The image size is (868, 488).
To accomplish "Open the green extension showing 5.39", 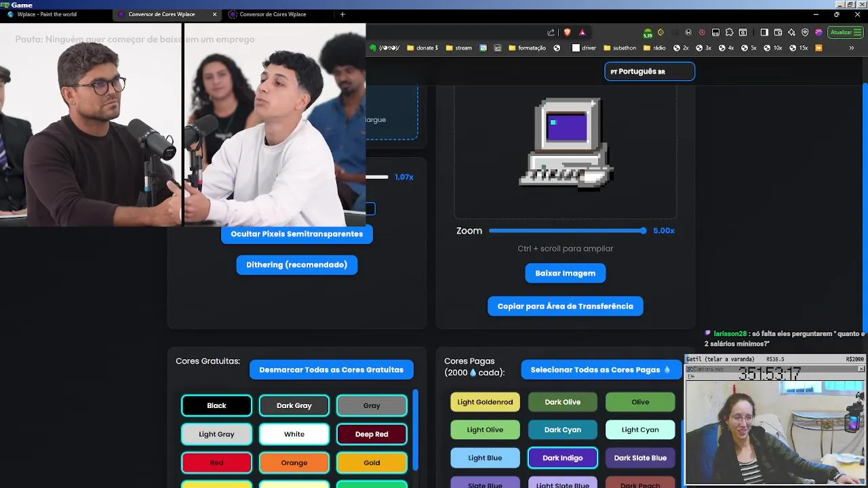I will point(648,33).
